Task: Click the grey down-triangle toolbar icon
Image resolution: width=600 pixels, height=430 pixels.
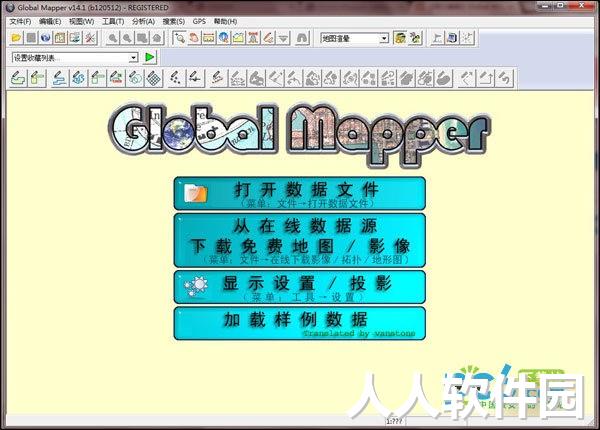Action: pos(283,38)
